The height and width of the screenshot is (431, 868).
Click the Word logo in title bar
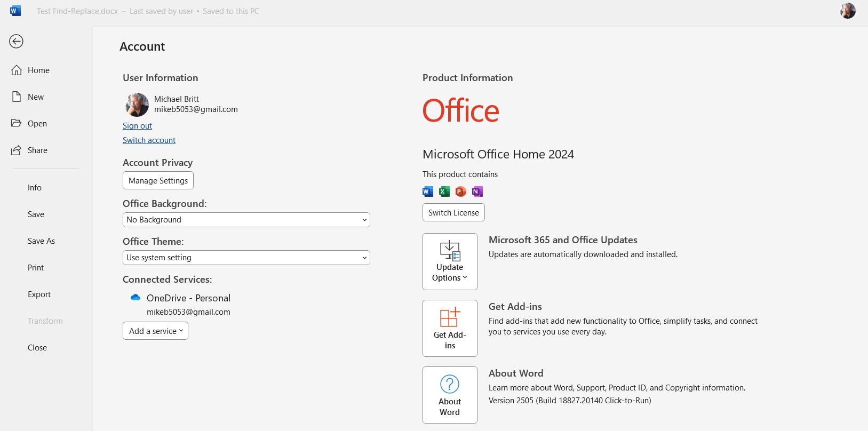tap(15, 11)
